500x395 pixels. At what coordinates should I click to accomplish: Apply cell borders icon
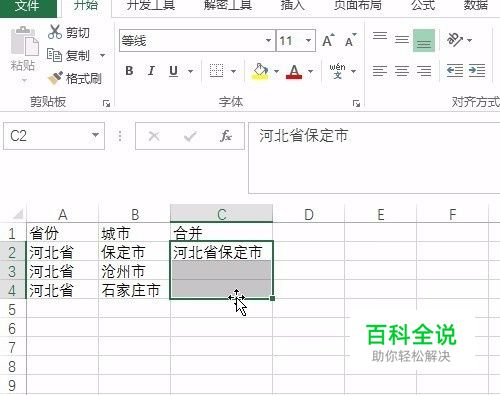tap(216, 71)
